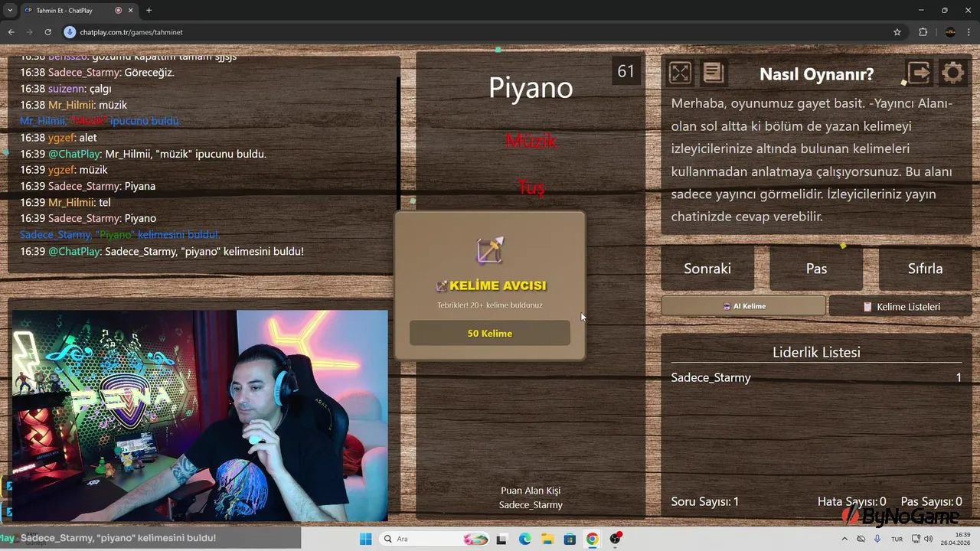Open File Explorer from the taskbar

click(x=547, y=539)
